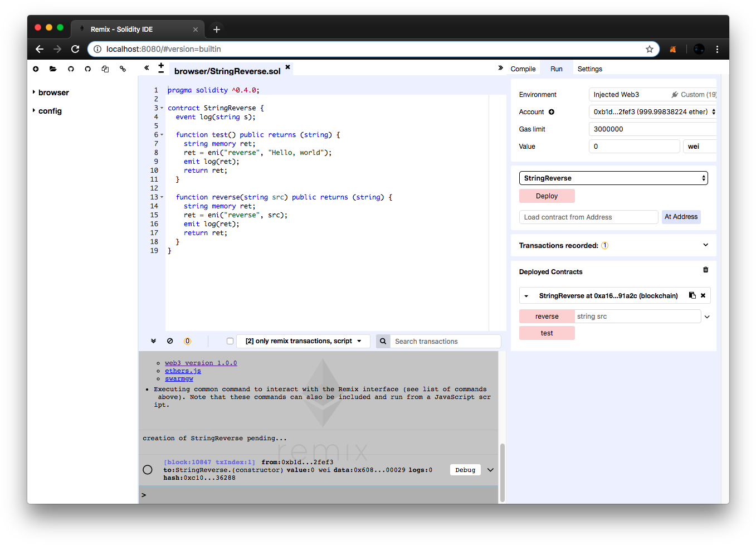Screen dimensions: 756x545
Task: Copy the deployed StringReverse contract address
Action: [692, 295]
